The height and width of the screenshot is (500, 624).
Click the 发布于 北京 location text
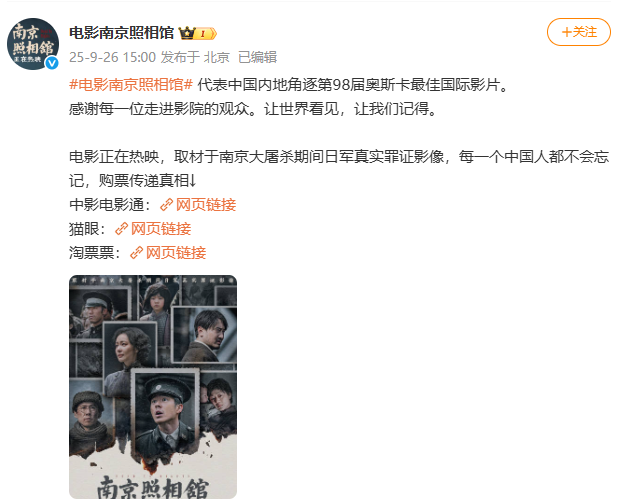pos(195,57)
